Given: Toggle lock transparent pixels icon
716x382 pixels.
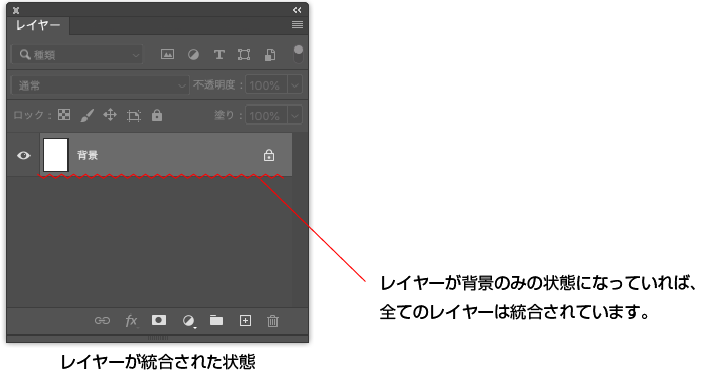Looking at the screenshot, I should coord(64,115).
